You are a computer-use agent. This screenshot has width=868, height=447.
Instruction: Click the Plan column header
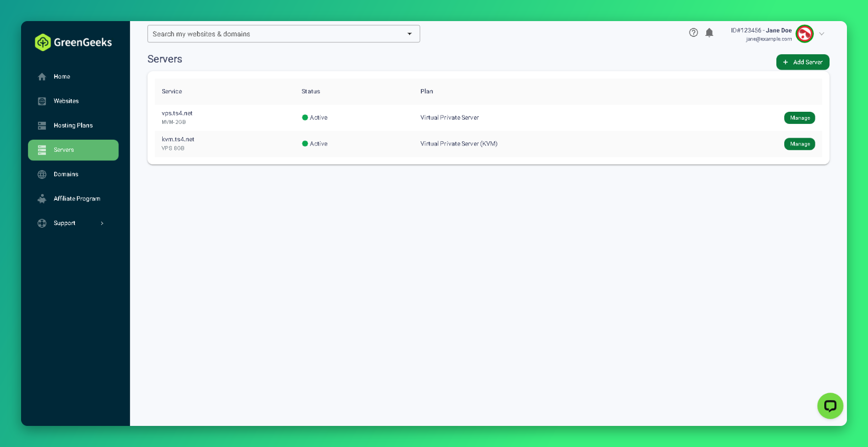pos(427,91)
